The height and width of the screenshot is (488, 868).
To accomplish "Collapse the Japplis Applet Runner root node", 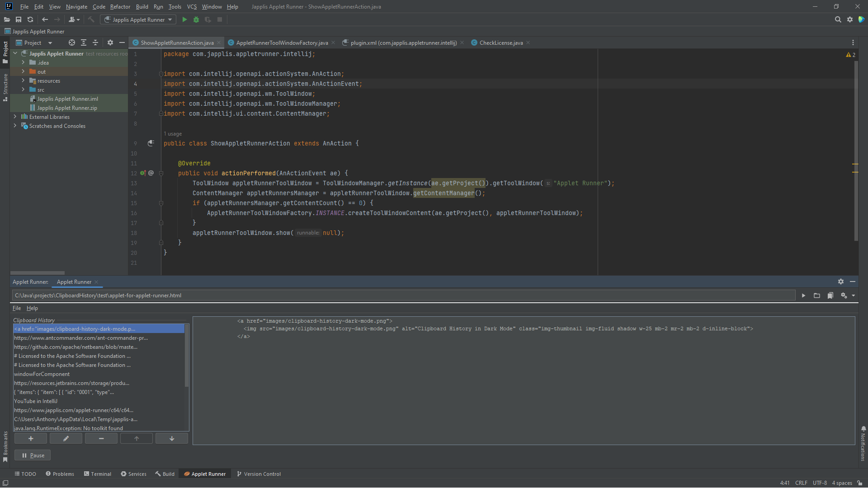I will point(15,53).
